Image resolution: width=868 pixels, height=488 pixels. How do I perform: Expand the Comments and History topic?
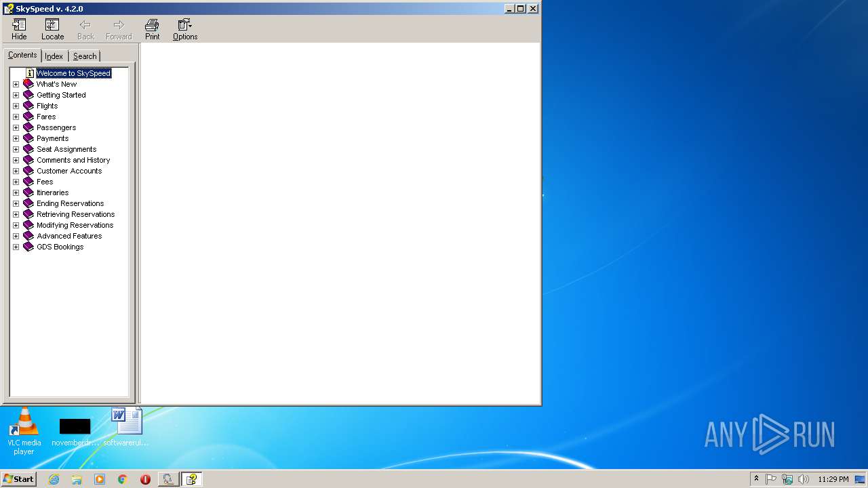(16, 160)
